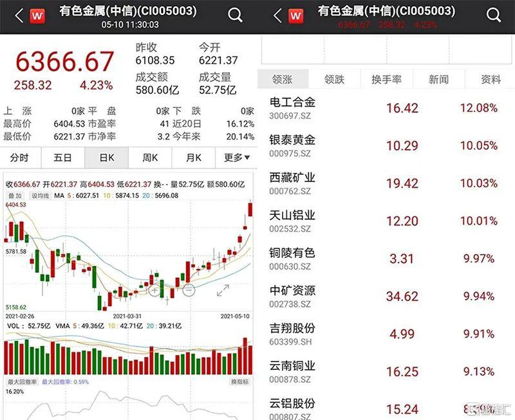This screenshot has height=420, width=515.
Task: Tap the 成交量 value 52.75亿 in the header stats
Action: click(218, 90)
